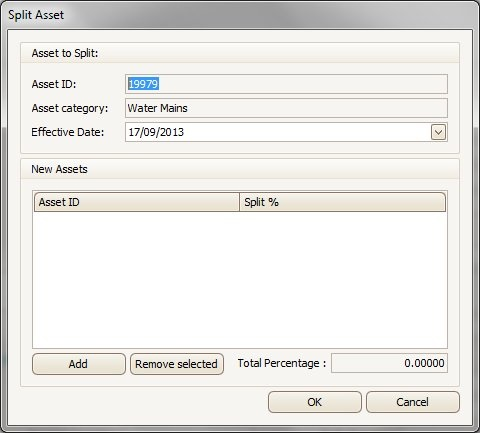480x433 pixels.
Task: Click the Total Percentage : label
Action: [x=282, y=363]
